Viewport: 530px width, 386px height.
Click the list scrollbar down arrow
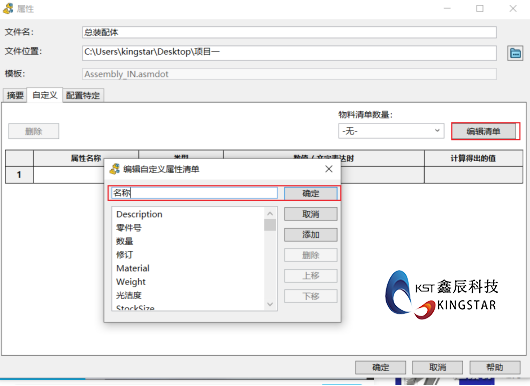(270, 304)
